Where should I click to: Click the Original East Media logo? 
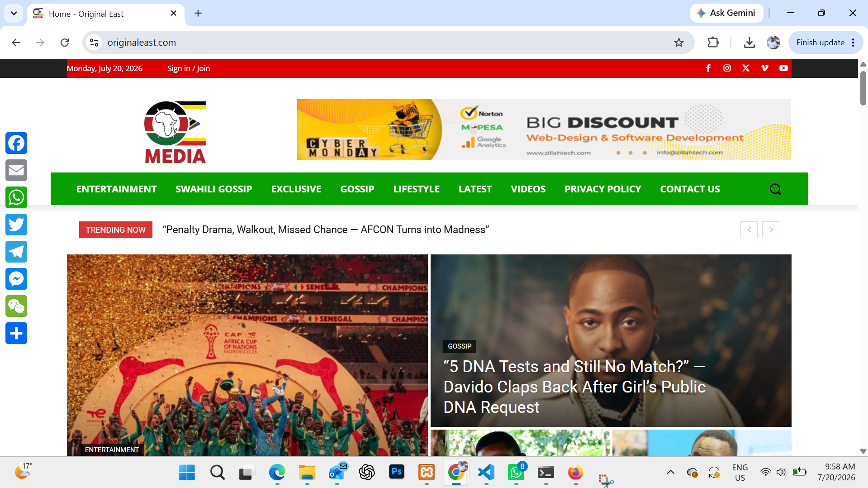(x=175, y=132)
